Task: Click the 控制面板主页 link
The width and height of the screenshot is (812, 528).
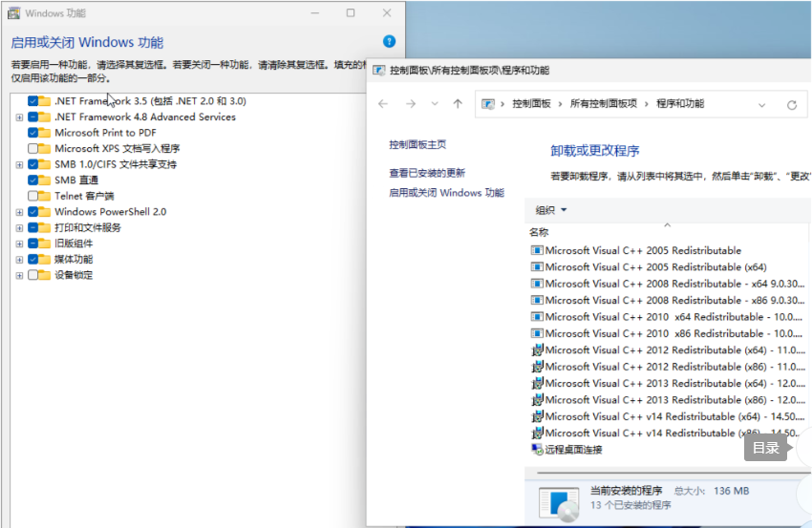Action: (x=417, y=144)
